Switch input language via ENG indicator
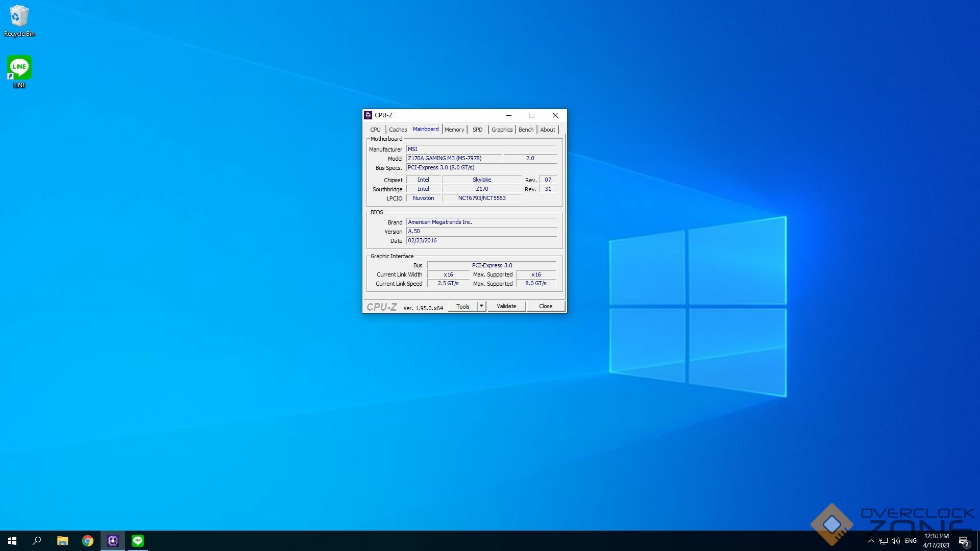Image resolution: width=980 pixels, height=551 pixels. (x=911, y=541)
